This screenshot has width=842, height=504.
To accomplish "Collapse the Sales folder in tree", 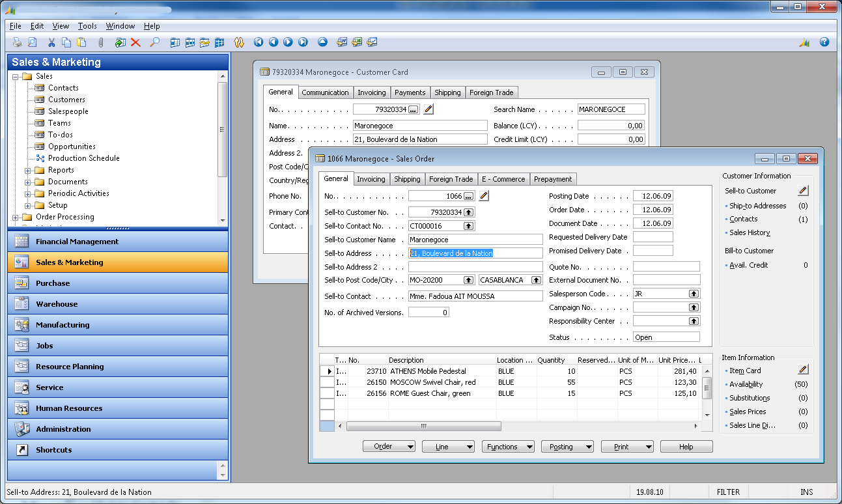I will [x=16, y=77].
